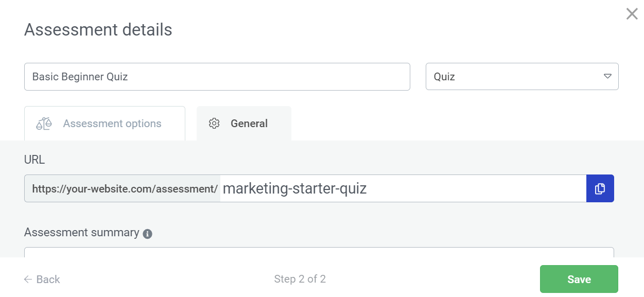The width and height of the screenshot is (644, 297).
Task: Copy the assessment URL to clipboard
Action: pyautogui.click(x=600, y=188)
